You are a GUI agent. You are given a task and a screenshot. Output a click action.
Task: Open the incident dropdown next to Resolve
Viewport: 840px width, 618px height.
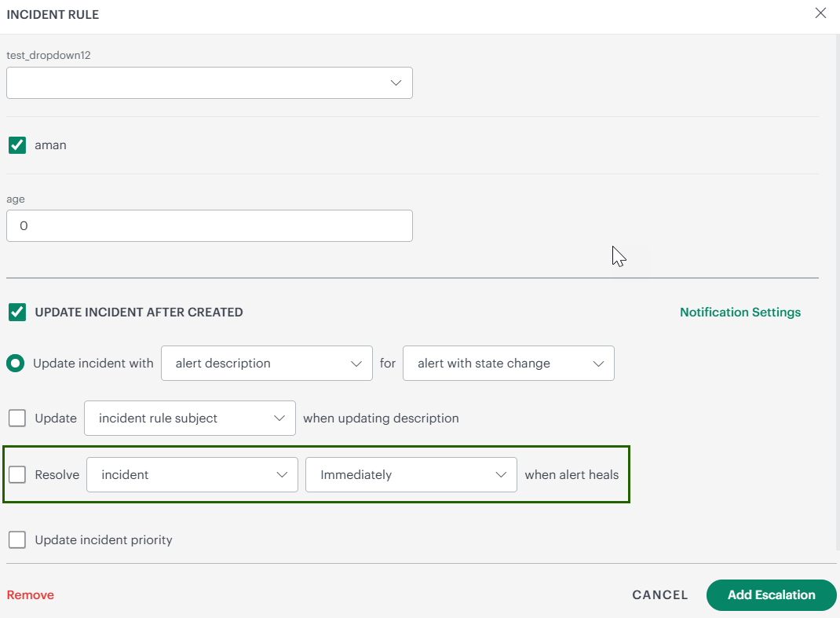click(x=192, y=474)
